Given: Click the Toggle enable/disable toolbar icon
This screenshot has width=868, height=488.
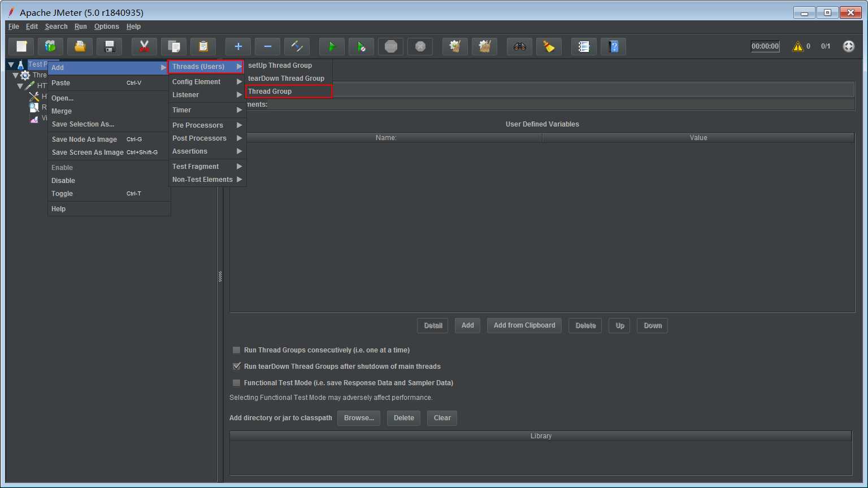Looking at the screenshot, I should (297, 46).
